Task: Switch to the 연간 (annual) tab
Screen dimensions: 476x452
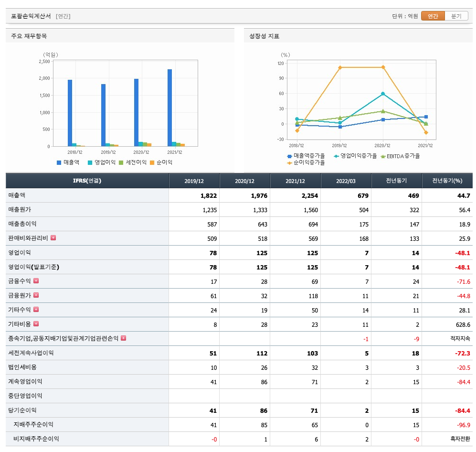Action: pyautogui.click(x=433, y=16)
